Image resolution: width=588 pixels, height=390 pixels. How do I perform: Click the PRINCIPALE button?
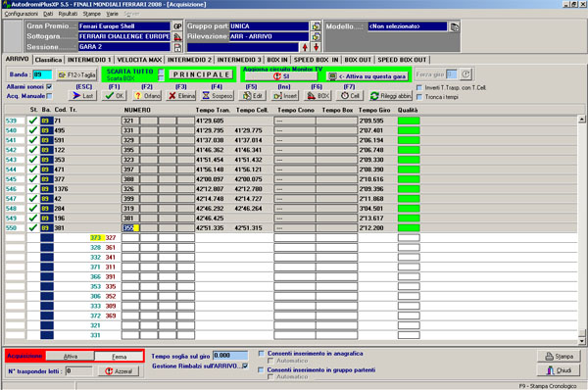[x=201, y=74]
